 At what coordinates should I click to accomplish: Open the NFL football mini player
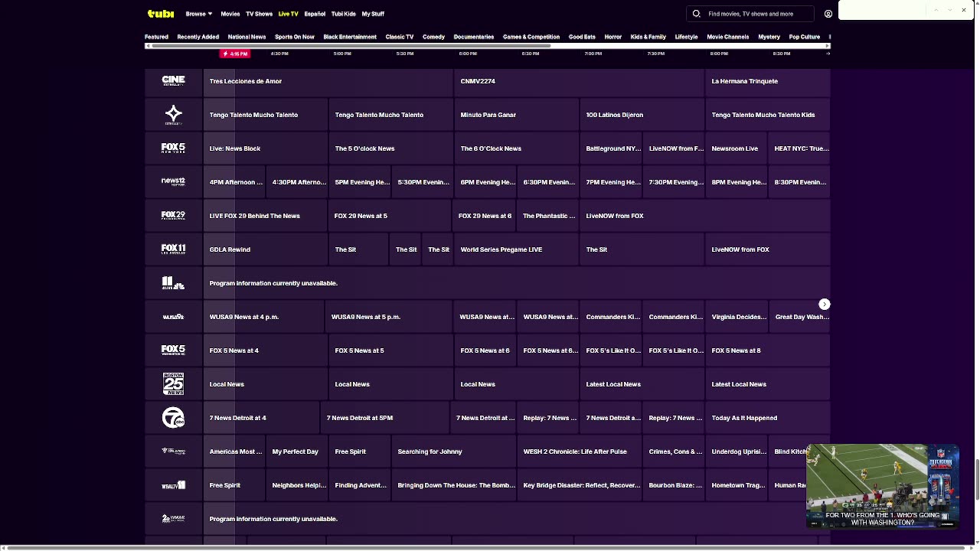point(883,486)
